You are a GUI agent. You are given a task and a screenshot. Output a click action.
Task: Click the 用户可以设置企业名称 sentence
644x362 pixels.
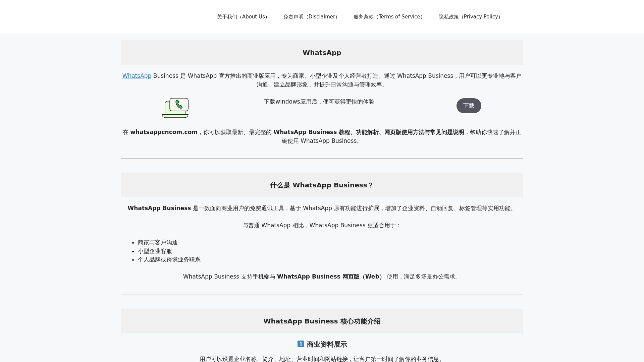(322, 359)
